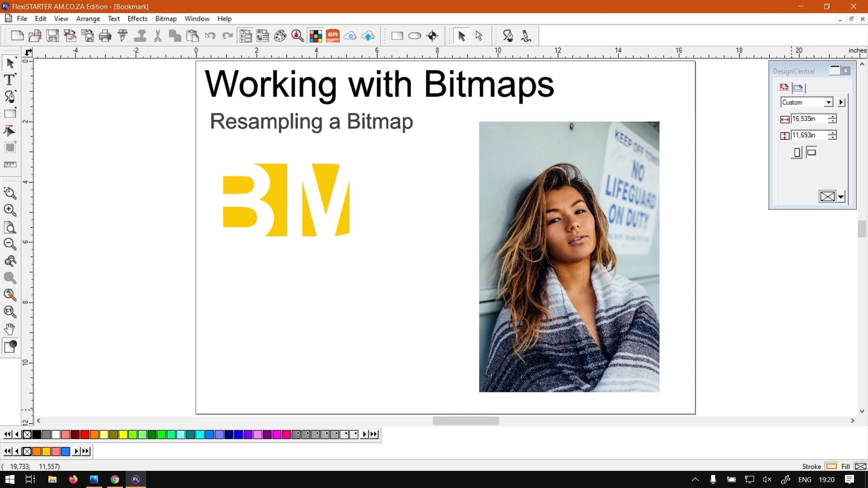868x488 pixels.
Task: Move main color palette one step left
Action: click(17, 434)
